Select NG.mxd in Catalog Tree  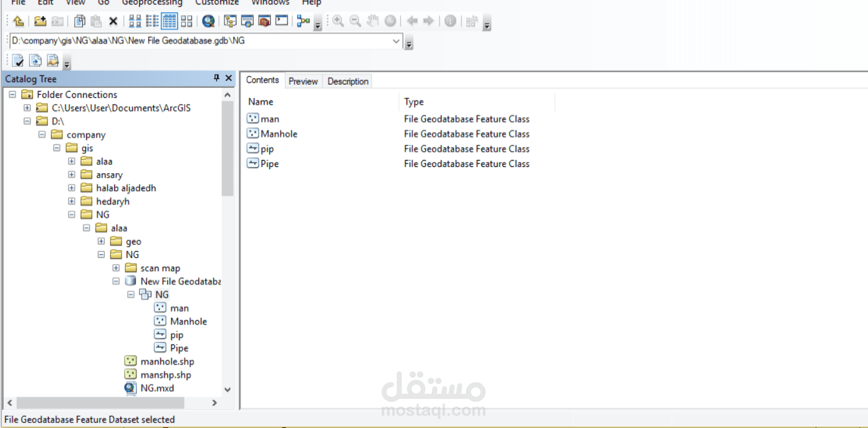[157, 388]
